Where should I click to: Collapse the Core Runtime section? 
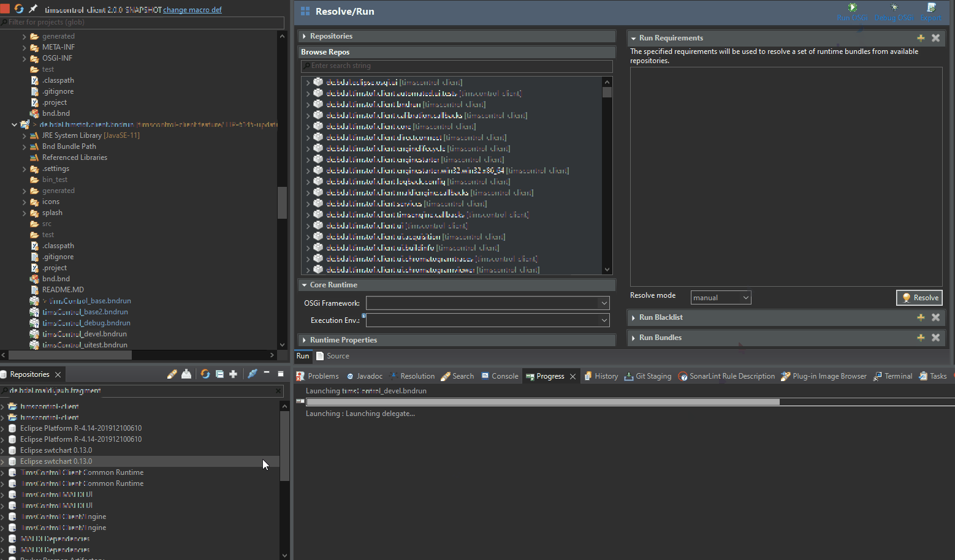click(x=305, y=284)
